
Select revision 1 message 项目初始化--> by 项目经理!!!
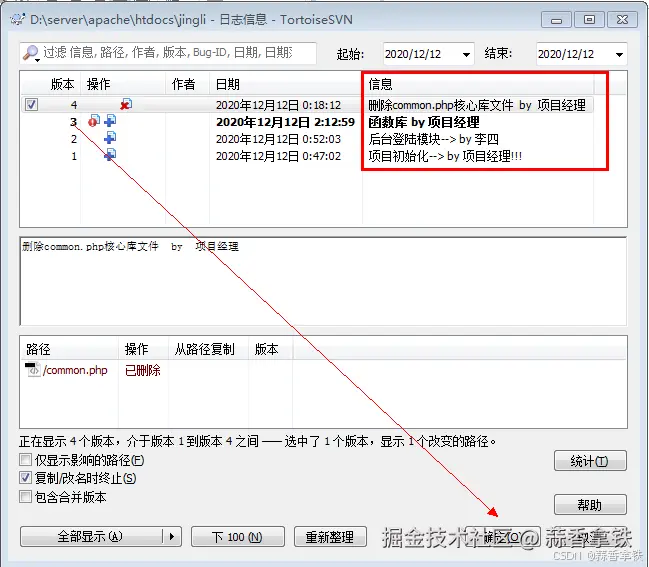[445, 156]
